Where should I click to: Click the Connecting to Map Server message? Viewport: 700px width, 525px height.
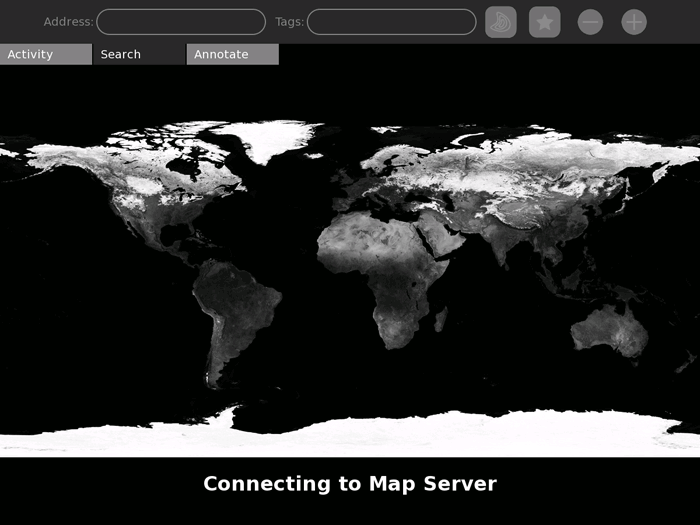(350, 484)
